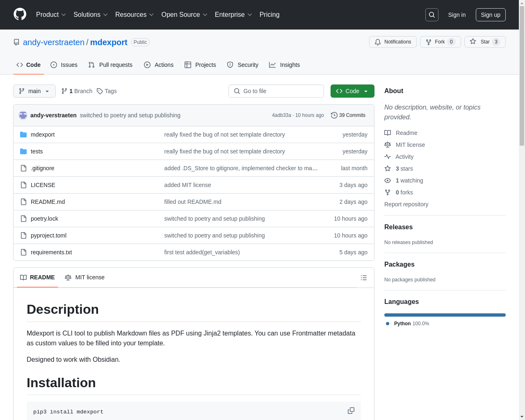Open commit 'added MIT license'
This screenshot has height=420, width=525.
187,185
